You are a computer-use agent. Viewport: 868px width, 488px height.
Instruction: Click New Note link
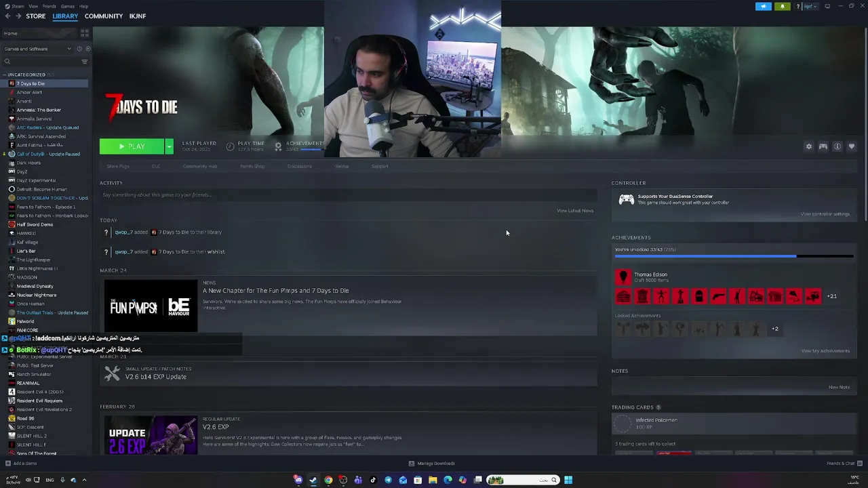pos(840,388)
